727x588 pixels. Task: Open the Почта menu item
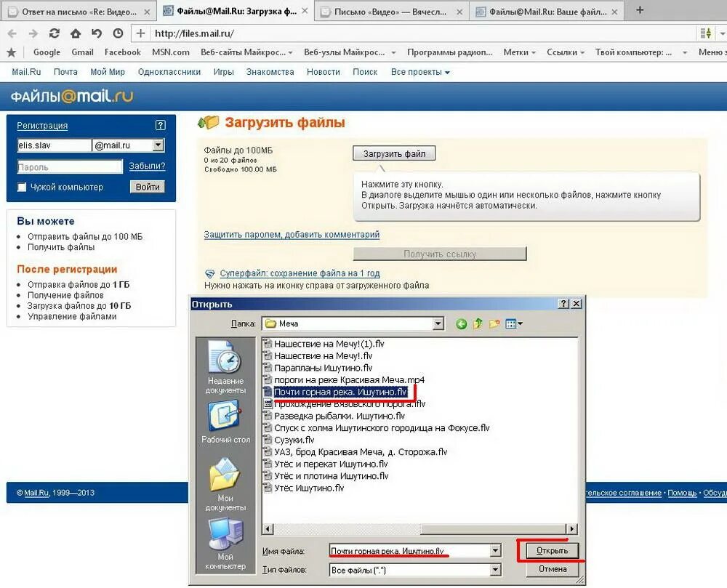pos(65,72)
